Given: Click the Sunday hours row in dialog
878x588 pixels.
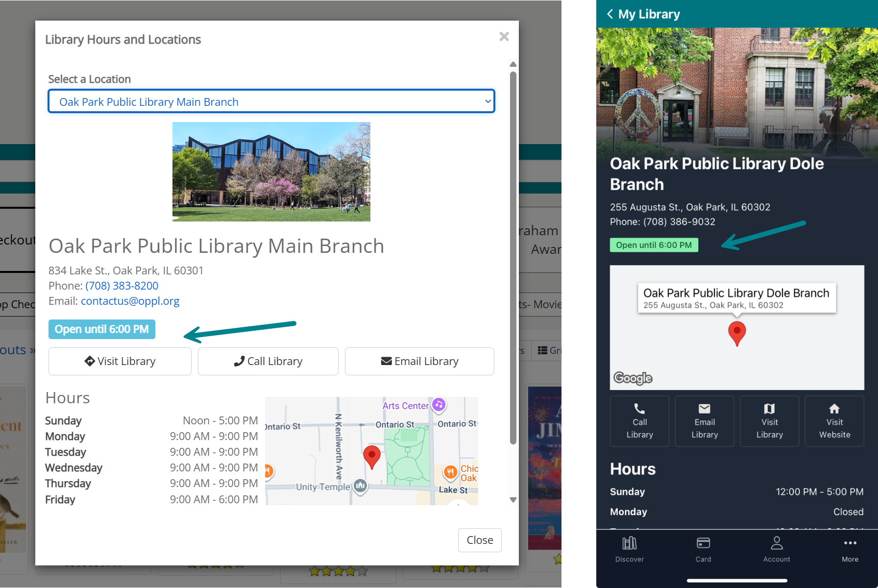Looking at the screenshot, I should [x=151, y=421].
